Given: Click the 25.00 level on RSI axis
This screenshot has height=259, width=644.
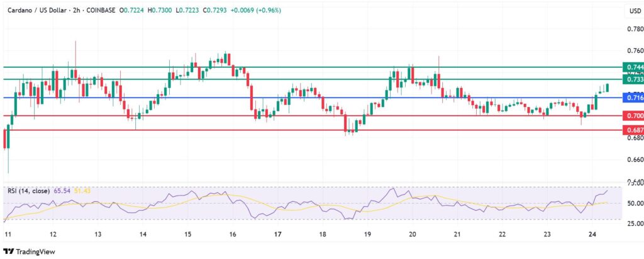Looking at the screenshot, I should point(635,224).
